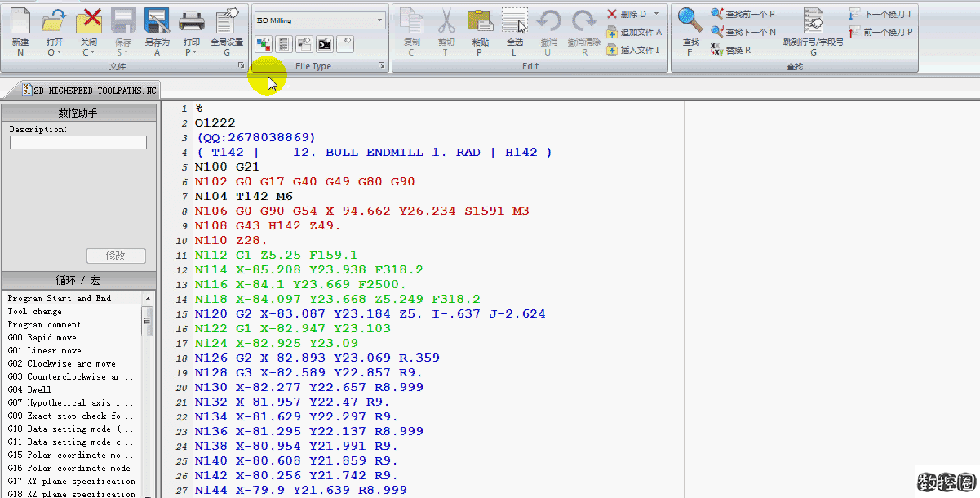Click the macro list scrollbar thumb

pyautogui.click(x=148, y=322)
